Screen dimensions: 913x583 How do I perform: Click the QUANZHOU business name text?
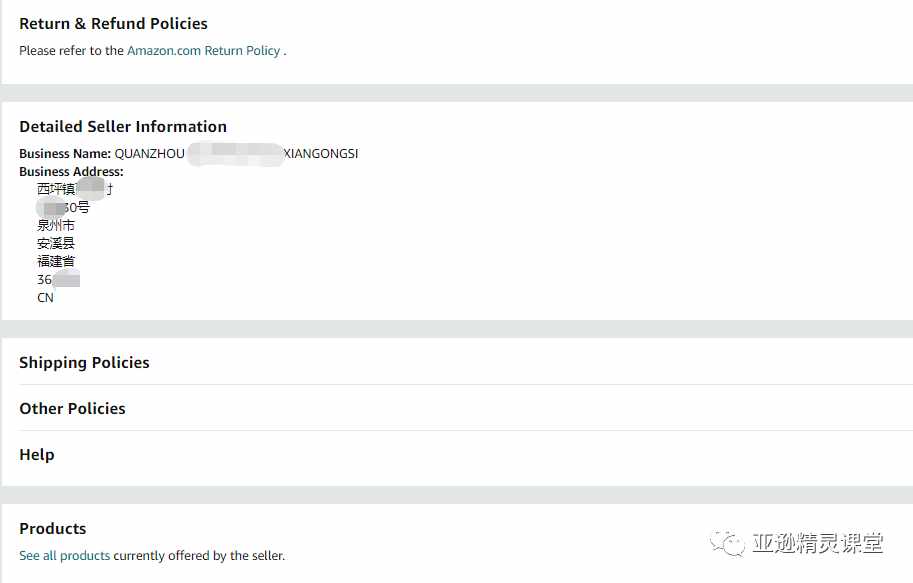coord(150,154)
